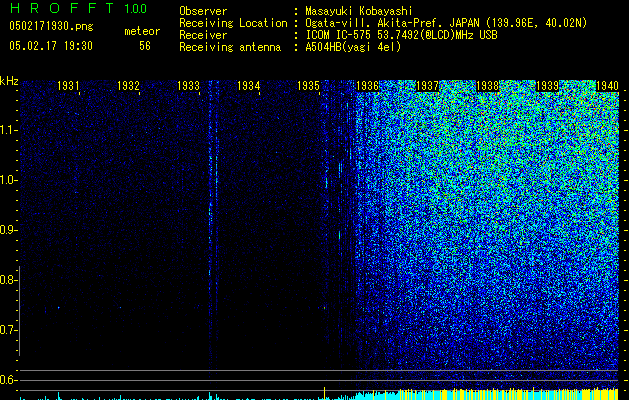Click the Receiving antenna field label

[x=230, y=47]
